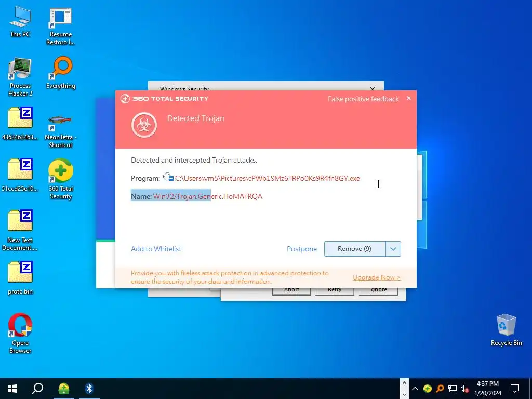The width and height of the screenshot is (532, 399).
Task: Launch Opera Browser shortcut
Action: click(20, 333)
